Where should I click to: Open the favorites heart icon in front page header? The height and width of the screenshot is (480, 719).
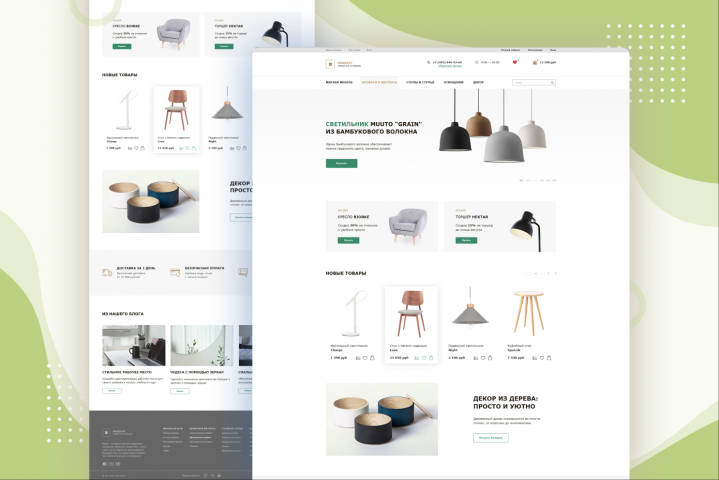click(514, 62)
